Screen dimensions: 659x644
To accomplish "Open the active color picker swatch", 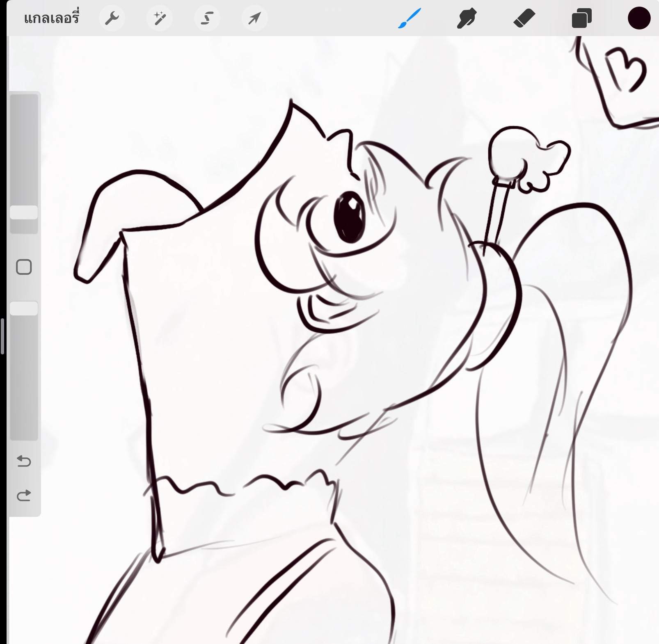I will tap(639, 18).
